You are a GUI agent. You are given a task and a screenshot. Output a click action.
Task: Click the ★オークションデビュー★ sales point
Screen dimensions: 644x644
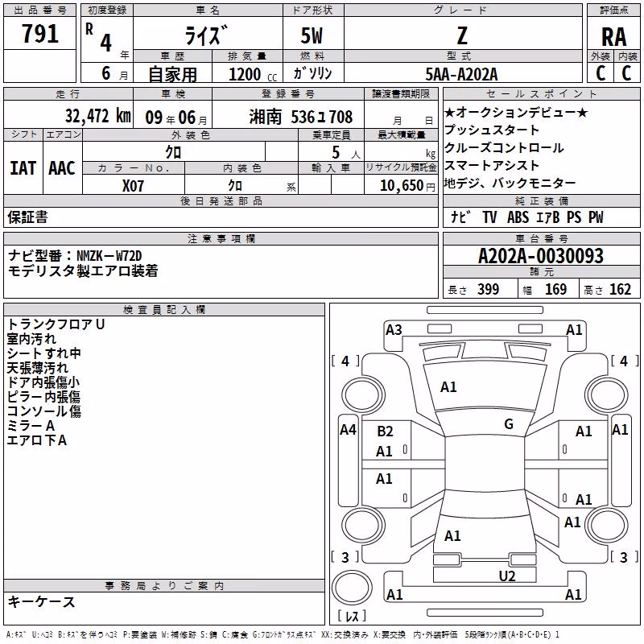516,112
